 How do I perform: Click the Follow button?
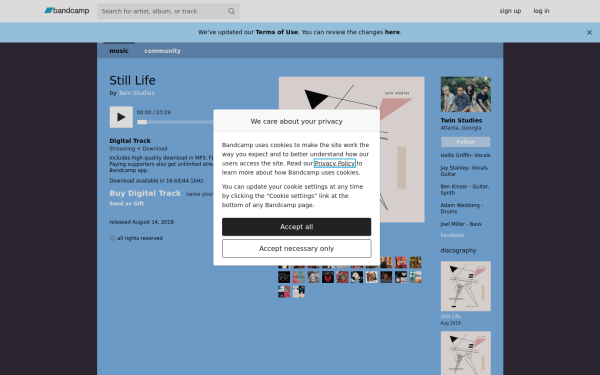pos(465,142)
